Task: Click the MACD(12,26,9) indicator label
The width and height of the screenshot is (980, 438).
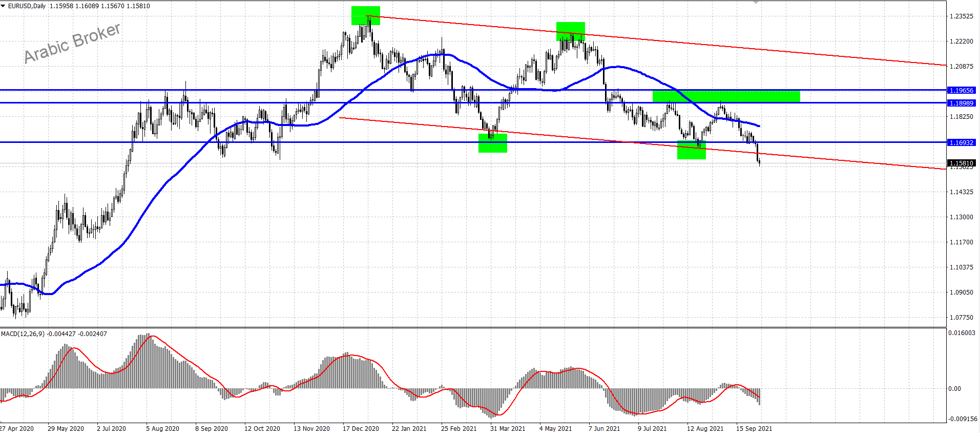Action: [x=23, y=333]
